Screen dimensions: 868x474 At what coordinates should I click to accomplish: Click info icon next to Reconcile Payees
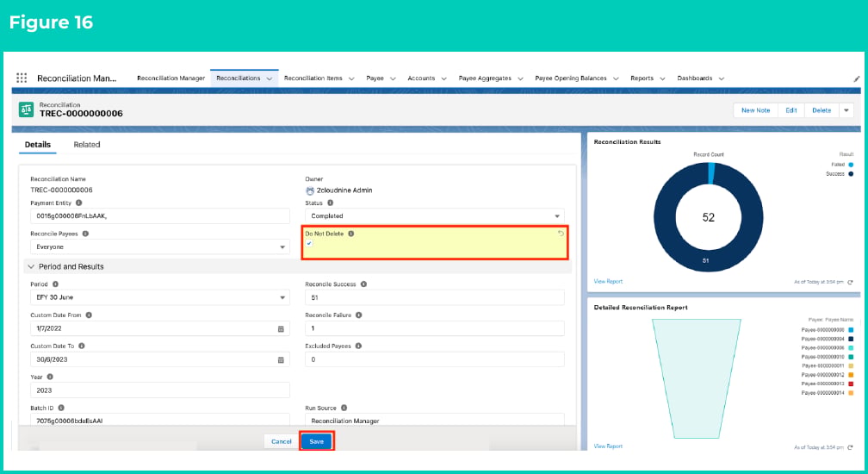coord(85,234)
